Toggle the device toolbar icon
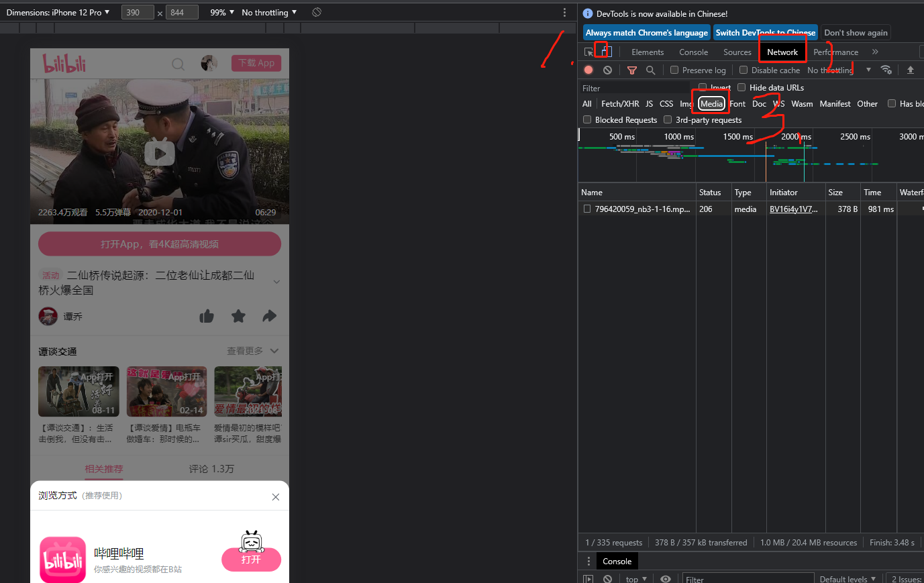The height and width of the screenshot is (583, 924). click(x=605, y=52)
